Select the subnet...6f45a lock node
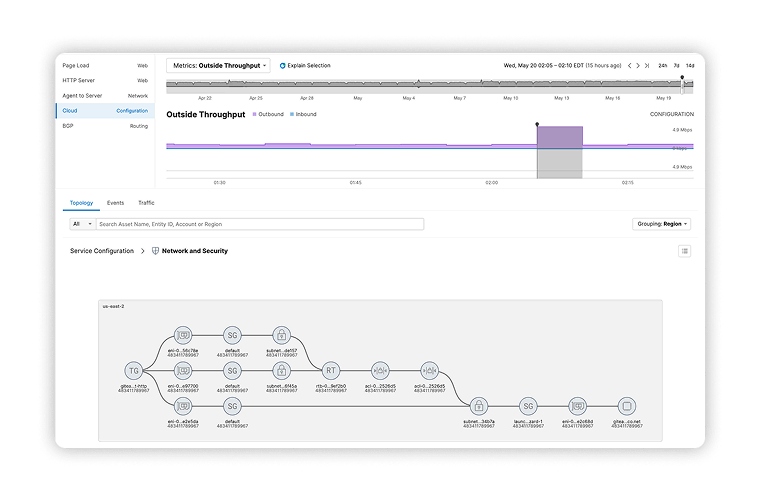Viewport: 760px width, 500px height. tap(282, 371)
